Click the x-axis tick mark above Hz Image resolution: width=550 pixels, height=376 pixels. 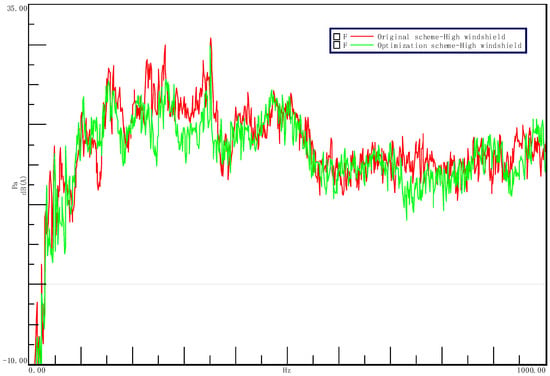coord(287,355)
